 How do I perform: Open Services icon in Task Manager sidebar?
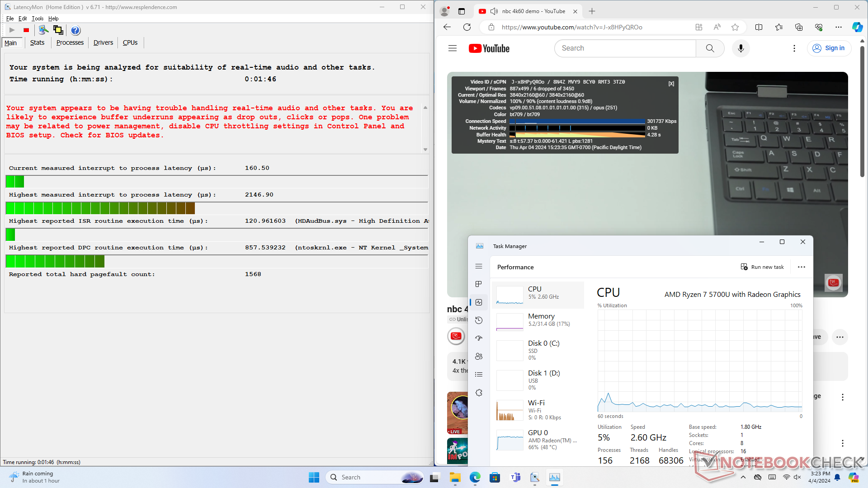pos(479,393)
